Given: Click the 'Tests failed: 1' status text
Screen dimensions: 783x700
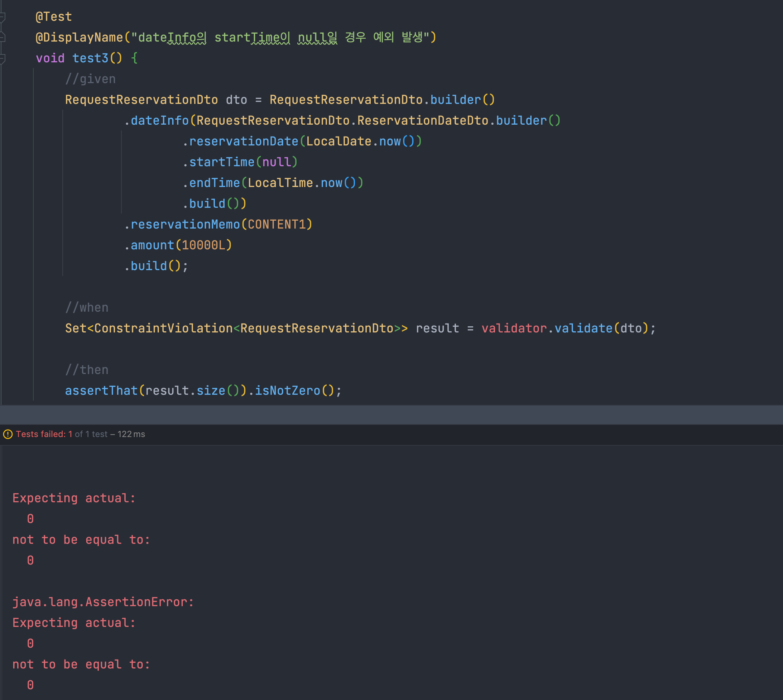Looking at the screenshot, I should pos(44,434).
